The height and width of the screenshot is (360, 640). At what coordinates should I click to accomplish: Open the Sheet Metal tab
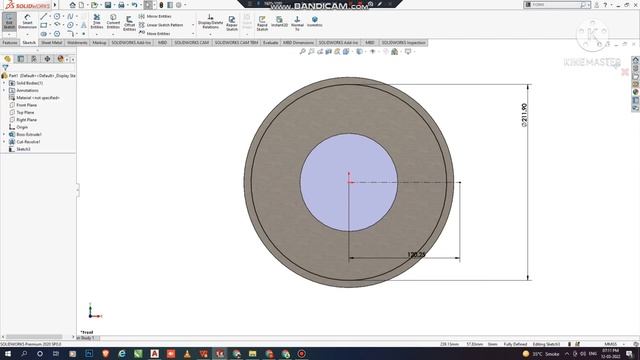(x=51, y=42)
